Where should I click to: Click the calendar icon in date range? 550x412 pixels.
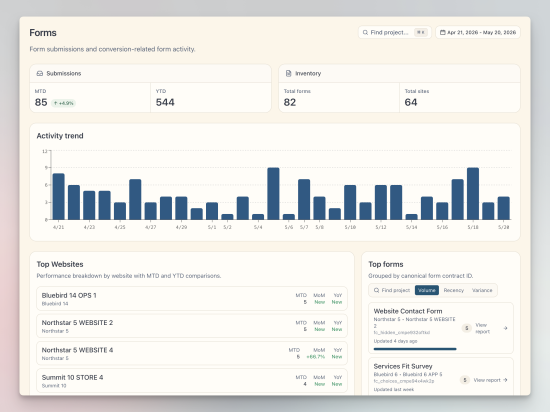click(x=443, y=32)
